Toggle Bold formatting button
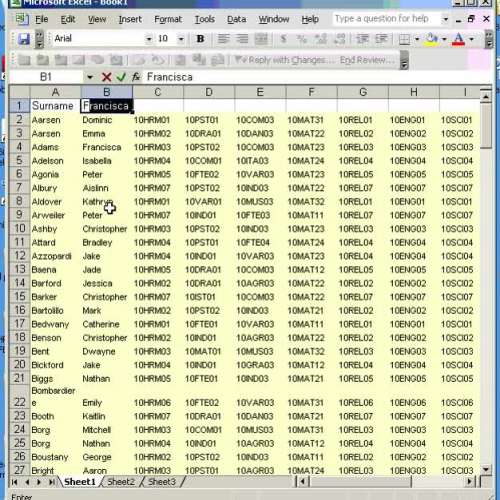Viewport: 500px width, 500px height. coord(200,39)
